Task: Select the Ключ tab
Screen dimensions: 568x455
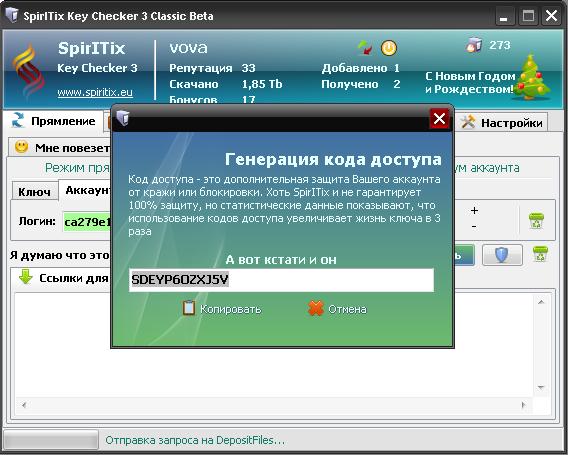Action: pyautogui.click(x=35, y=191)
